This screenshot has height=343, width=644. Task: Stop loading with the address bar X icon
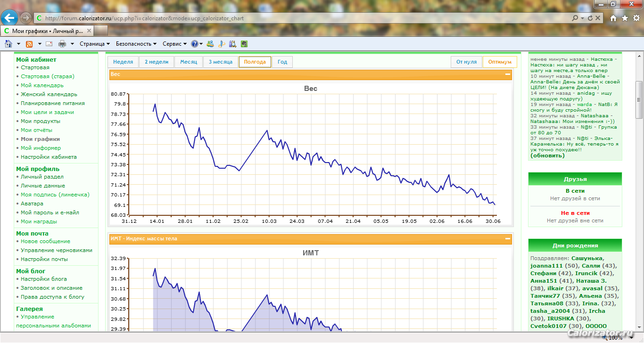(598, 18)
